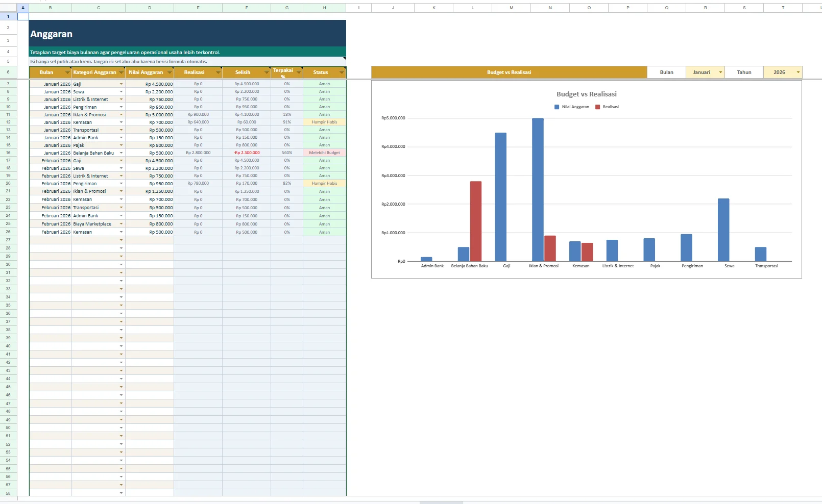Select the 'Rp 780.000' Realisasi cell

(198, 183)
